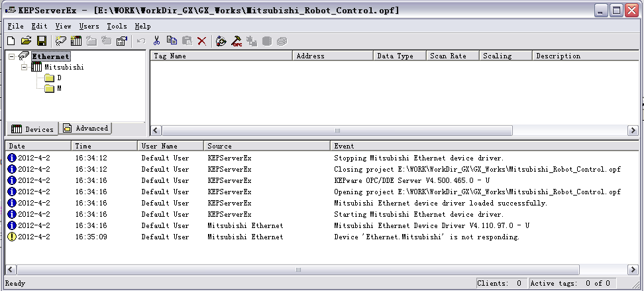644x291 pixels.
Task: Open the Users menu
Action: pos(89,26)
